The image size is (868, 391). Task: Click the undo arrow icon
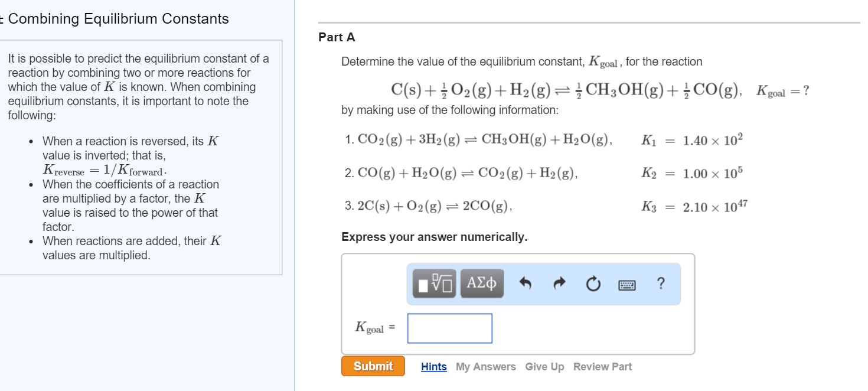pyautogui.click(x=526, y=284)
